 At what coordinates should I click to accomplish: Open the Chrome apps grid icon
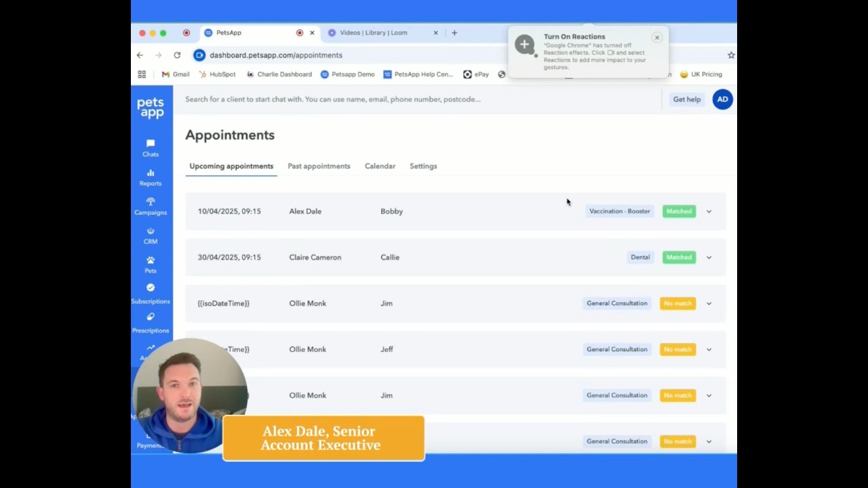[142, 75]
